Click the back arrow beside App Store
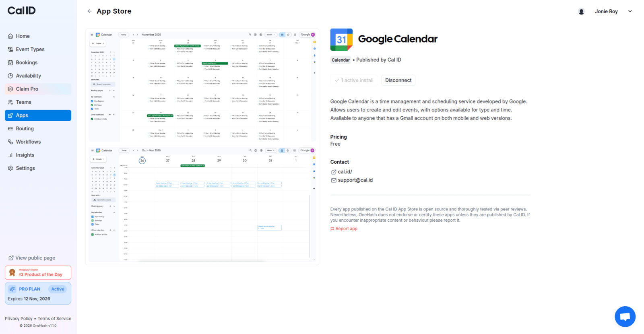Viewport: 644px width, 334px height. (x=89, y=11)
